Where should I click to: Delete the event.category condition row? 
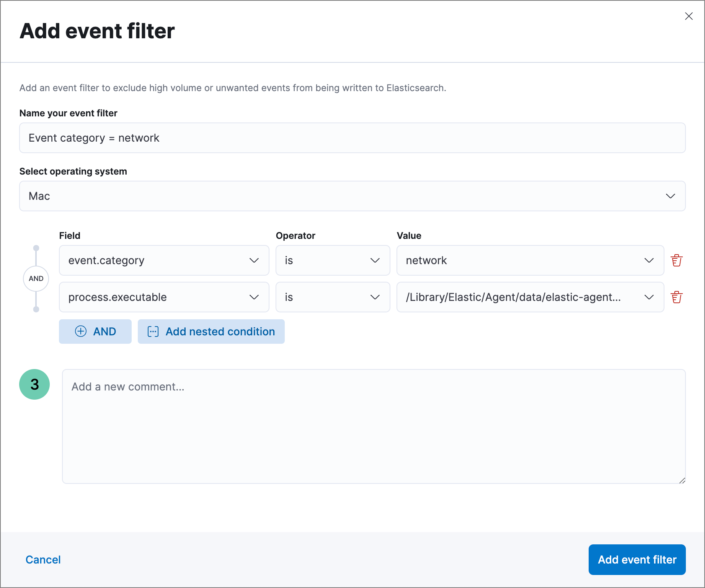coord(677,260)
